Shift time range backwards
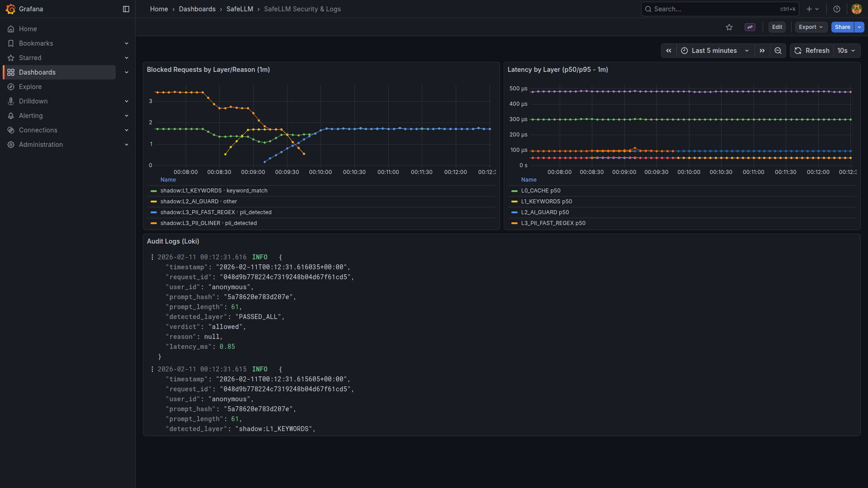 pyautogui.click(x=669, y=51)
